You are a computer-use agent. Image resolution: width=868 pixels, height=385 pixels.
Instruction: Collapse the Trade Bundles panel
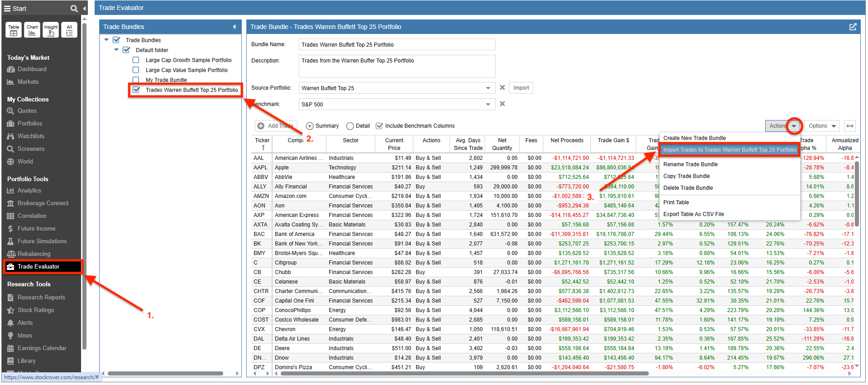pos(234,27)
